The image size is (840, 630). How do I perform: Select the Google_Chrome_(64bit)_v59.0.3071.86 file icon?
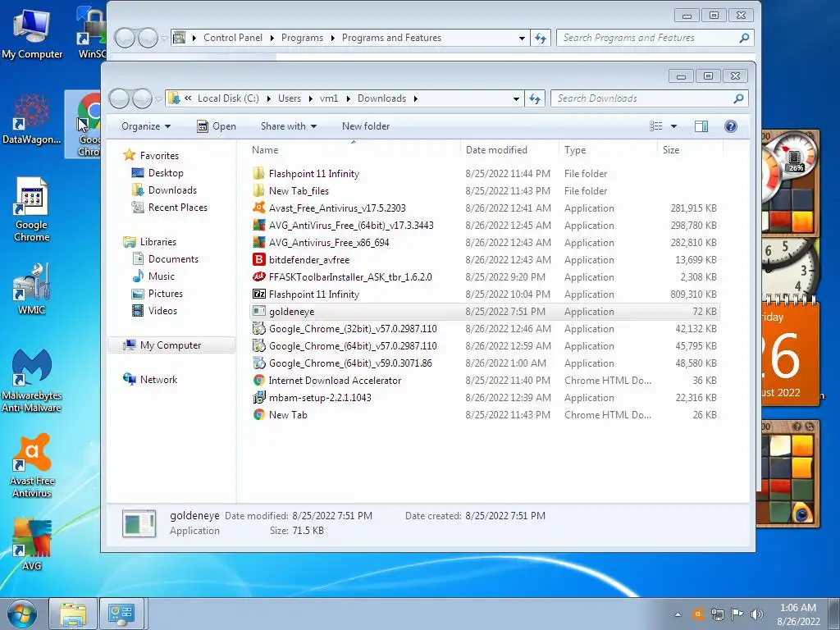click(x=258, y=363)
